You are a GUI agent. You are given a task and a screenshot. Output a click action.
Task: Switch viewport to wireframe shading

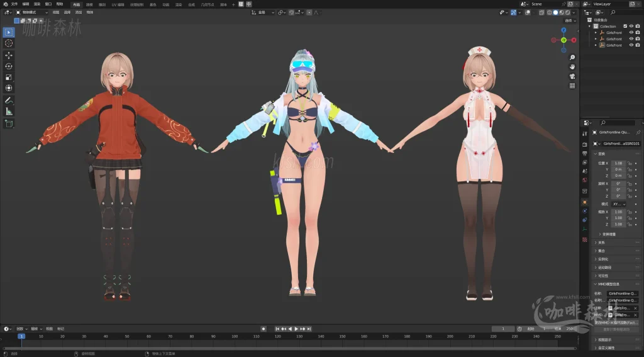[550, 13]
